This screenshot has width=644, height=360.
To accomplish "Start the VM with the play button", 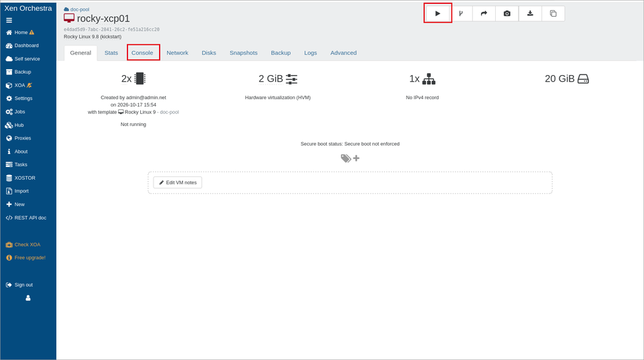I will click(x=437, y=13).
